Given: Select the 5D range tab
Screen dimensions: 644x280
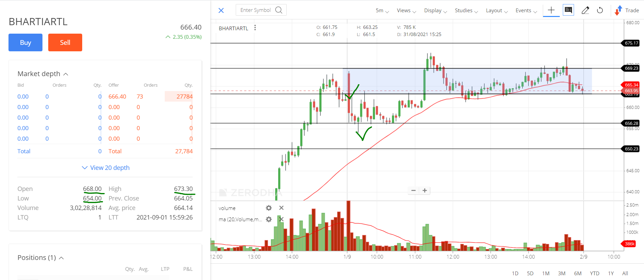Looking at the screenshot, I should [530, 273].
